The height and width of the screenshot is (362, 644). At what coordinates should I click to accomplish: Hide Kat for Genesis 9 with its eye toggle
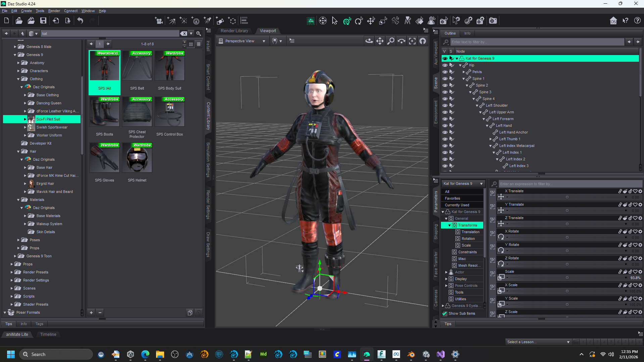[445, 58]
